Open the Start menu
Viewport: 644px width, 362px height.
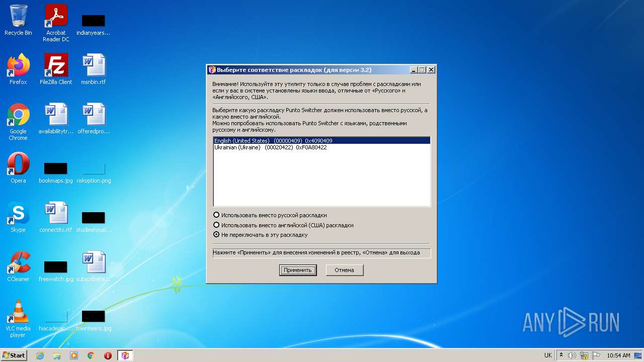click(14, 355)
